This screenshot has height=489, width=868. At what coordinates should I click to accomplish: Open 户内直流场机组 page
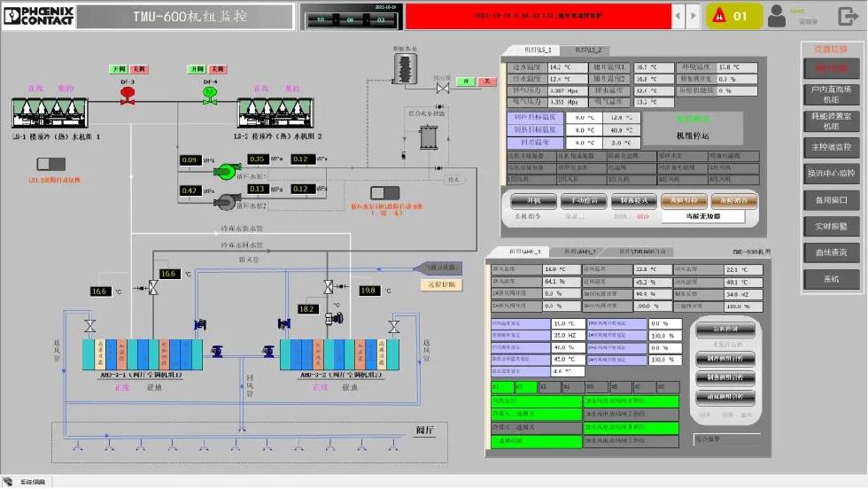[x=831, y=94]
